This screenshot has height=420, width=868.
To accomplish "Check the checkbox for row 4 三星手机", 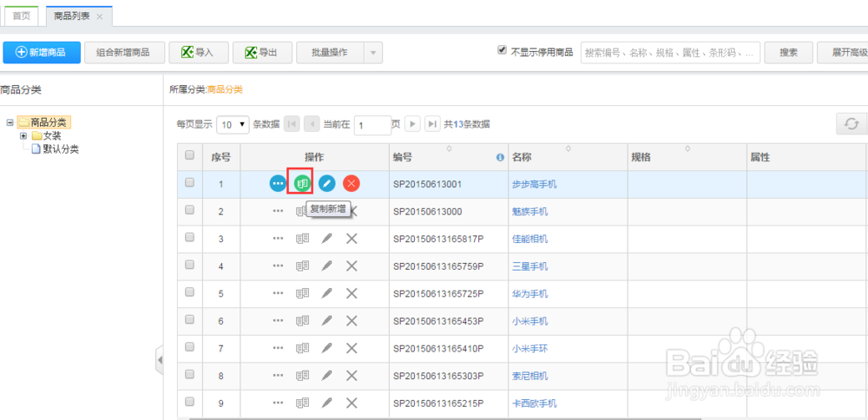I will (x=189, y=265).
